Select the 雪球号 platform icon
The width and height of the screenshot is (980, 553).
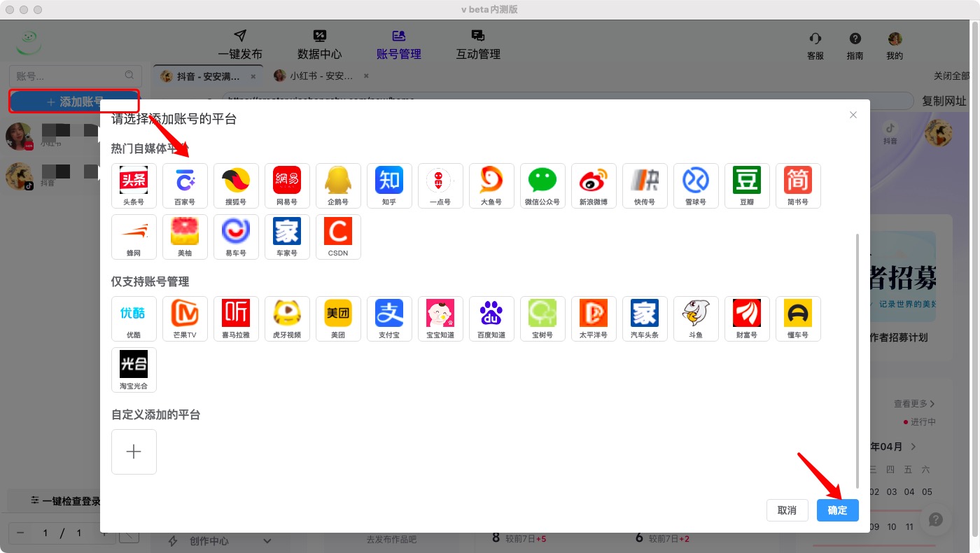click(x=696, y=185)
